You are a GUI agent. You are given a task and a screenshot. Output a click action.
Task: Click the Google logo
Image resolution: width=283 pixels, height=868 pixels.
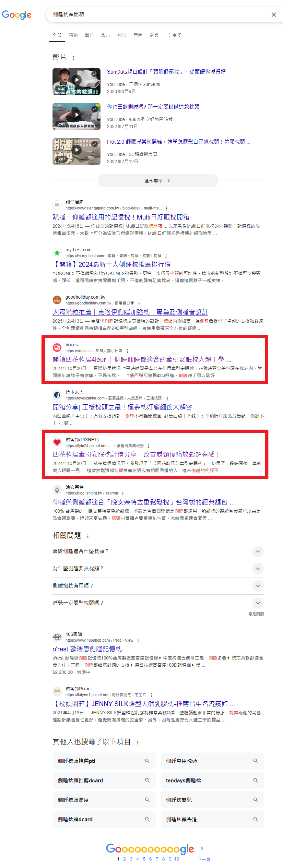tap(17, 15)
